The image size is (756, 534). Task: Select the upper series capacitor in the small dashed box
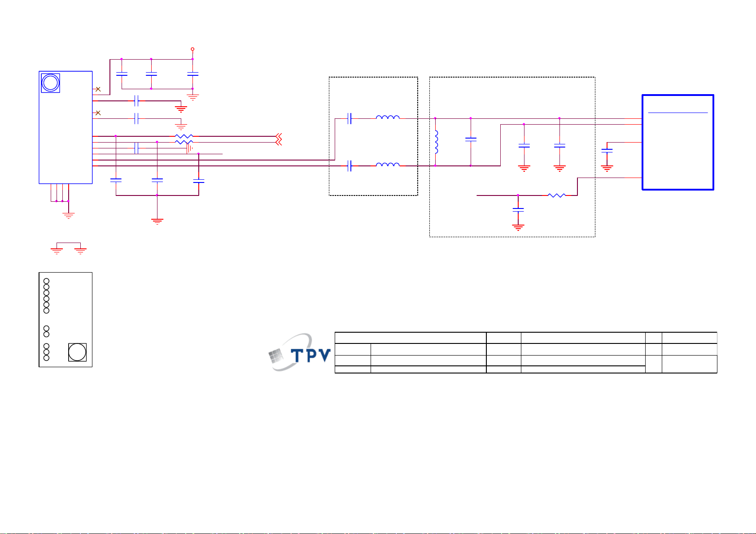(350, 118)
